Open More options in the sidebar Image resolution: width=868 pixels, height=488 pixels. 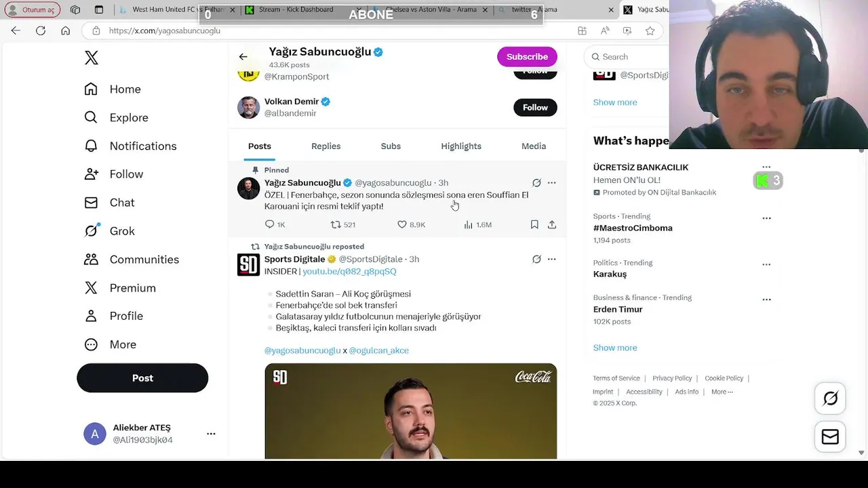pyautogui.click(x=110, y=344)
